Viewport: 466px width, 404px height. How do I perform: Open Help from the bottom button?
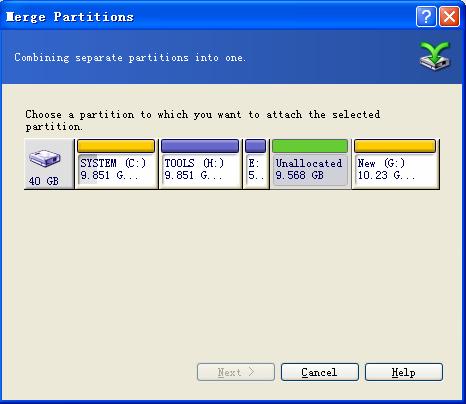pos(404,372)
